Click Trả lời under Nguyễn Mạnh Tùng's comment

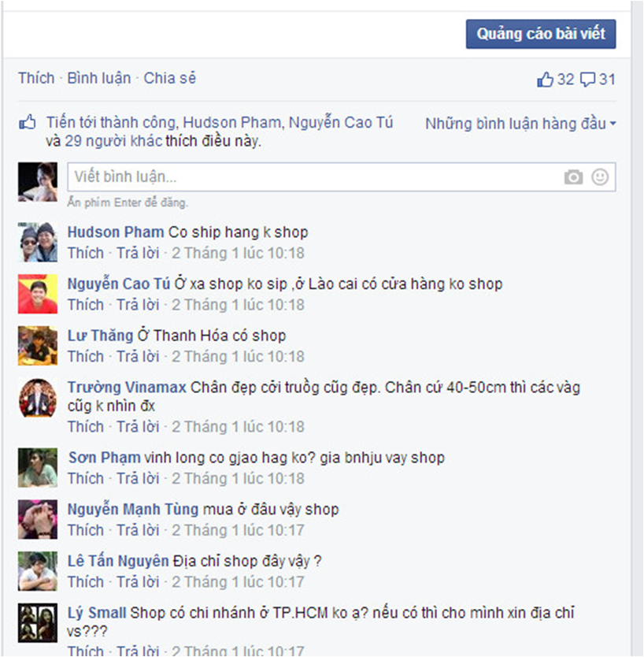coord(138,530)
